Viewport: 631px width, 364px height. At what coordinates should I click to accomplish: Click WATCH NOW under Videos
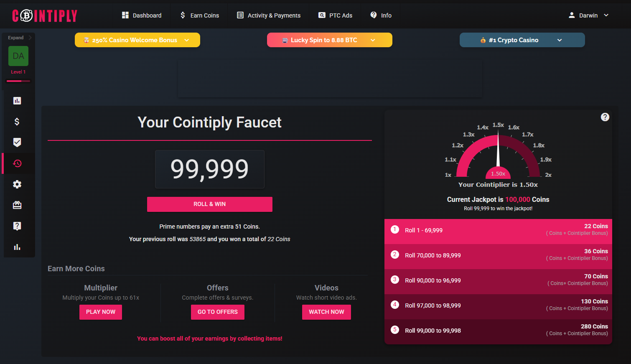(x=326, y=312)
